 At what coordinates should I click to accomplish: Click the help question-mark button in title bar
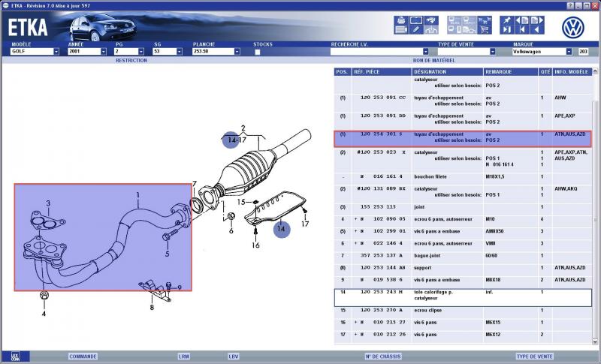571,5
